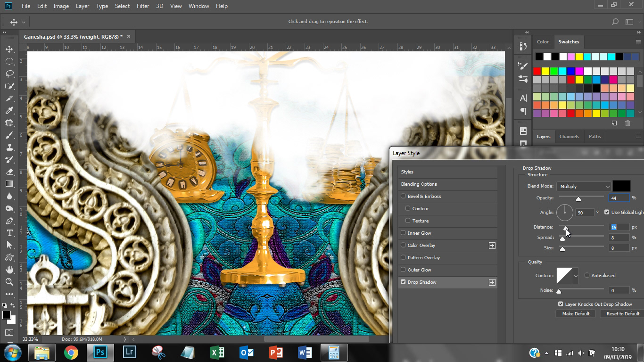Enable the Anti-aliased checkbox
644x362 pixels.
pyautogui.click(x=587, y=275)
